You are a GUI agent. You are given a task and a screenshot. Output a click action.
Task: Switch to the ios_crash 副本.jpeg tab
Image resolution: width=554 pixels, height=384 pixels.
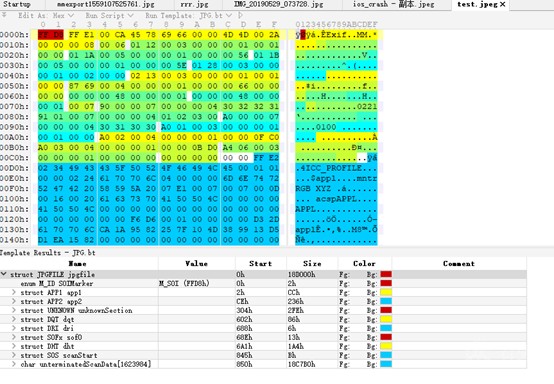point(393,4)
